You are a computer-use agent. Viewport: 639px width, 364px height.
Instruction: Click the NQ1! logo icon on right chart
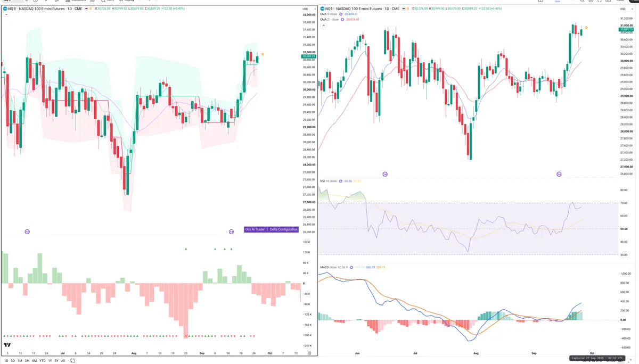pyautogui.click(x=323, y=9)
